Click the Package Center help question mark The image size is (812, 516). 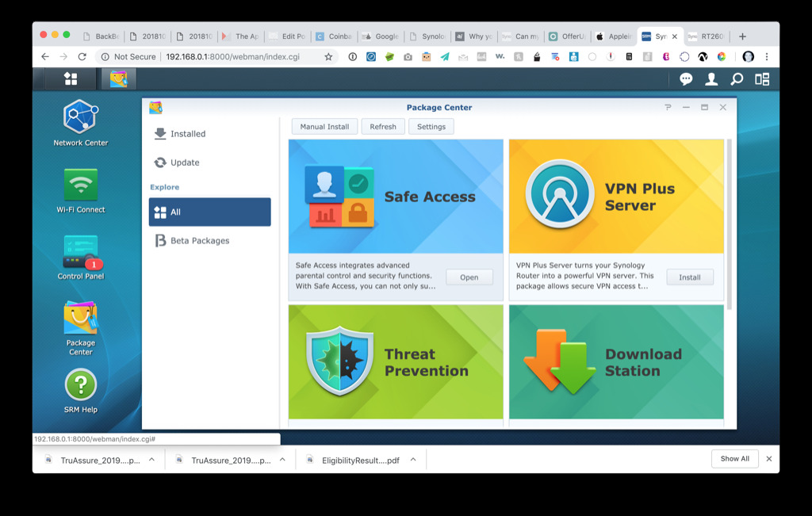click(x=668, y=107)
